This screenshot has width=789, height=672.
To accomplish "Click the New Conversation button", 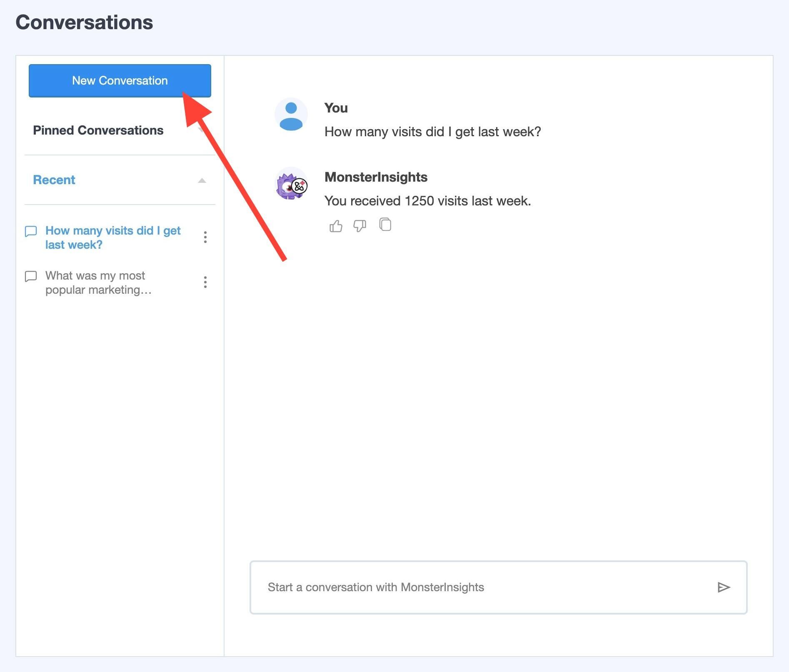I will click(120, 81).
